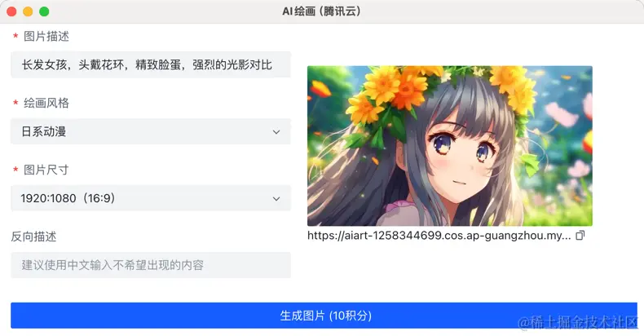Click the 图片描述 field label
This screenshot has width=644, height=336.
click(46, 36)
